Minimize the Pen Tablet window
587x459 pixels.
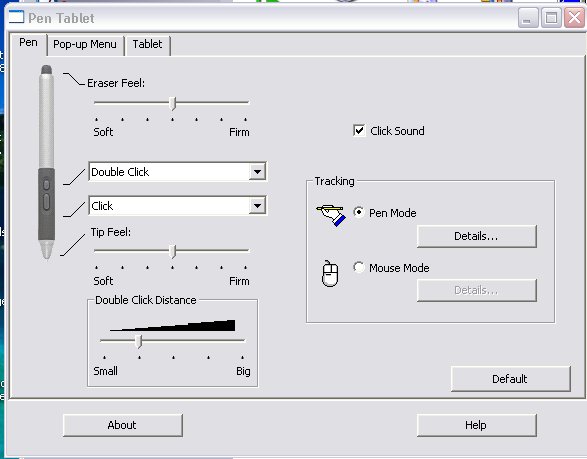527,18
